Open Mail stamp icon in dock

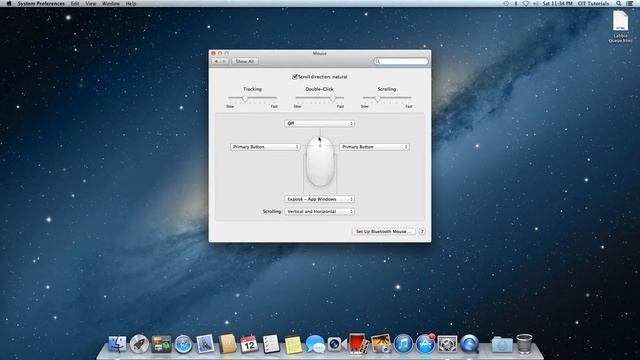pyautogui.click(x=205, y=344)
